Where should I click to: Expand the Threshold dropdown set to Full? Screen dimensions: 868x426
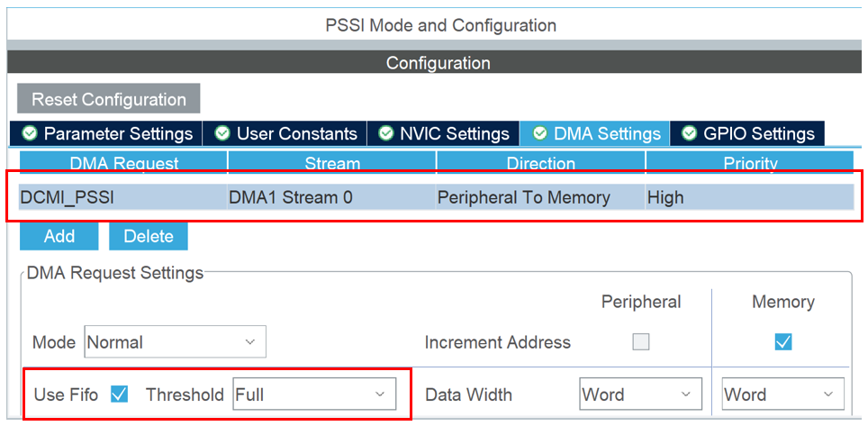[313, 394]
